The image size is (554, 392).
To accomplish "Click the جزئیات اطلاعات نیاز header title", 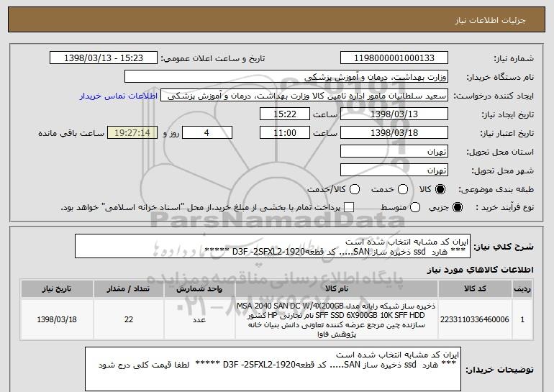I will (490, 20).
